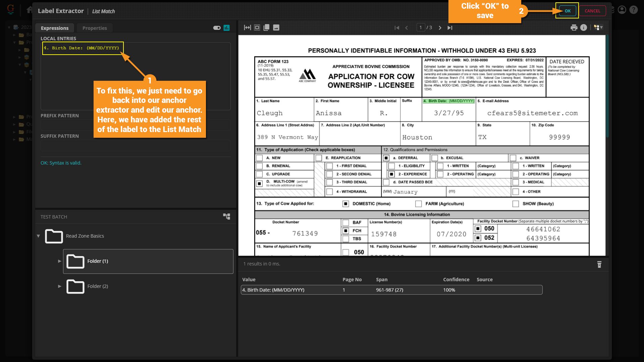
Task: Click the page number input field
Action: (x=421, y=27)
